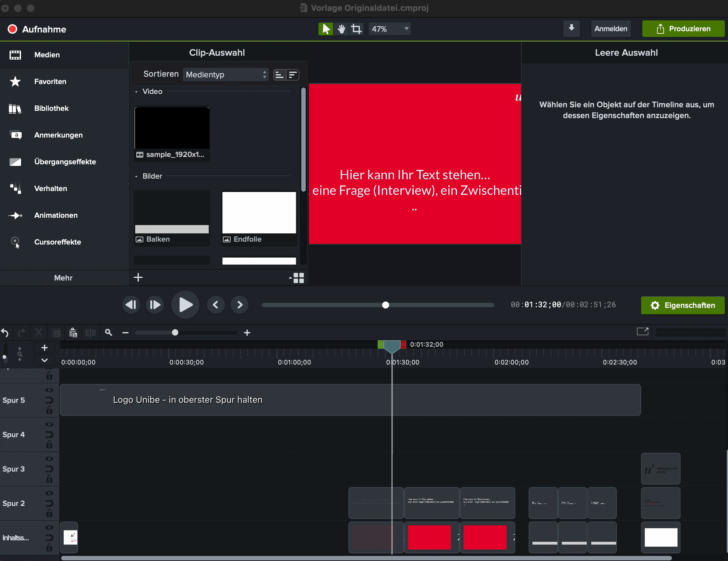Open the Übergangseffekte tab
The image size is (728, 561).
65,162
